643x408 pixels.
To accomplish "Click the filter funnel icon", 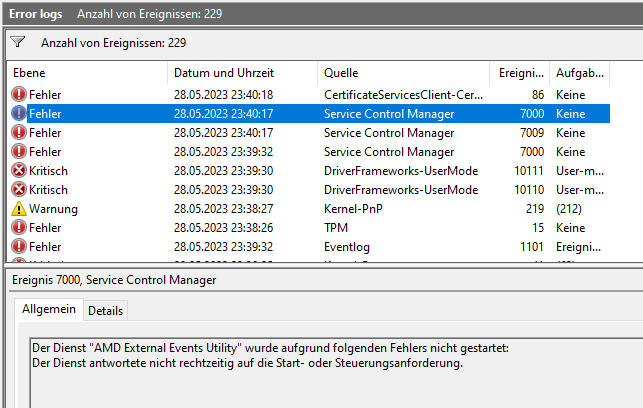I will [x=17, y=43].
